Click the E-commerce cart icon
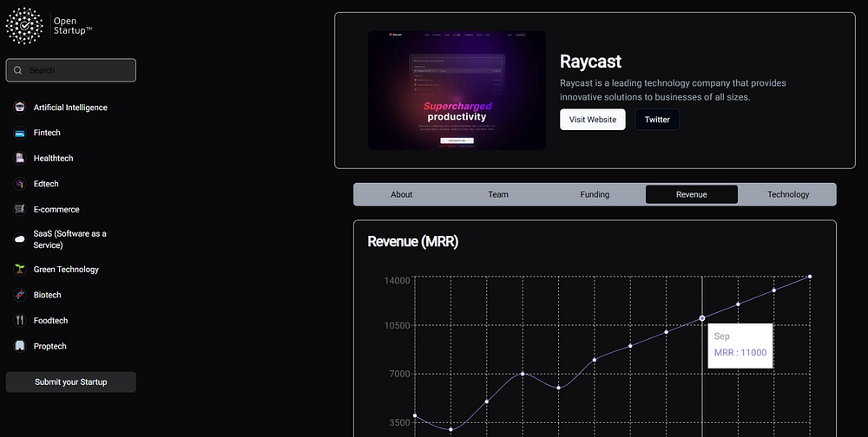The width and height of the screenshot is (868, 437). 20,209
